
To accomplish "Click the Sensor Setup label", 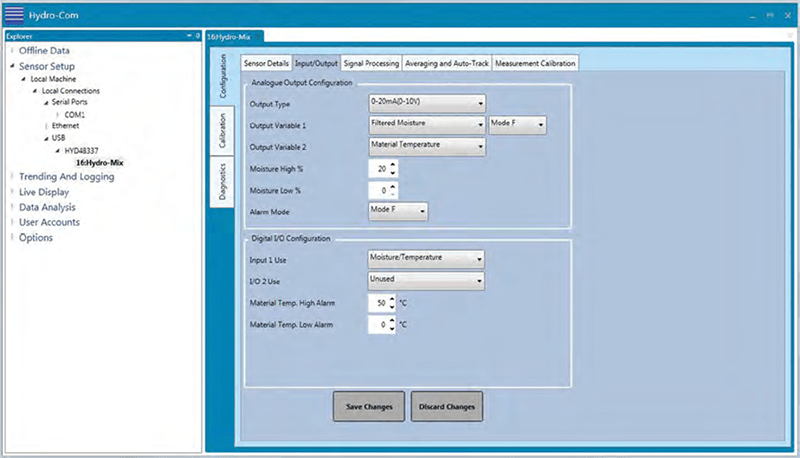I will point(47,66).
